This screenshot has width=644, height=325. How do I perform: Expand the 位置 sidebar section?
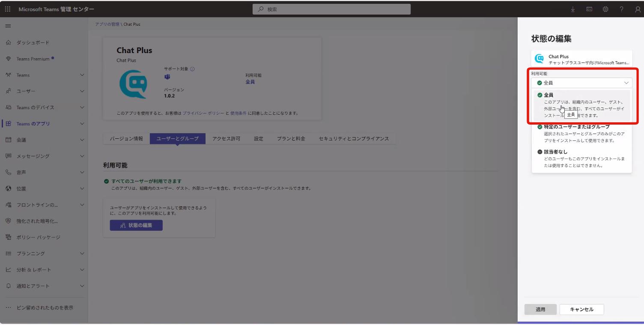[x=82, y=188]
